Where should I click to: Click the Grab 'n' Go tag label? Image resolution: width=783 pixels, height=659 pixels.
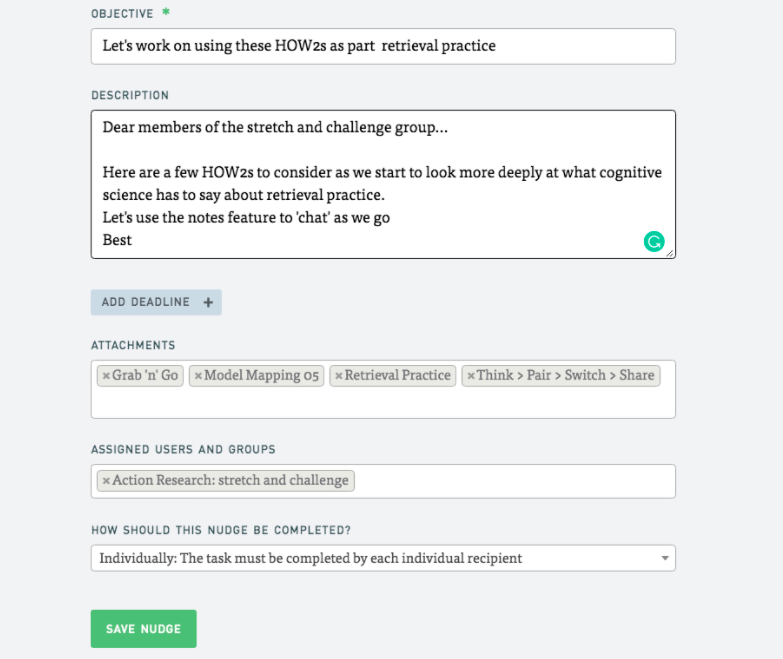tap(145, 375)
